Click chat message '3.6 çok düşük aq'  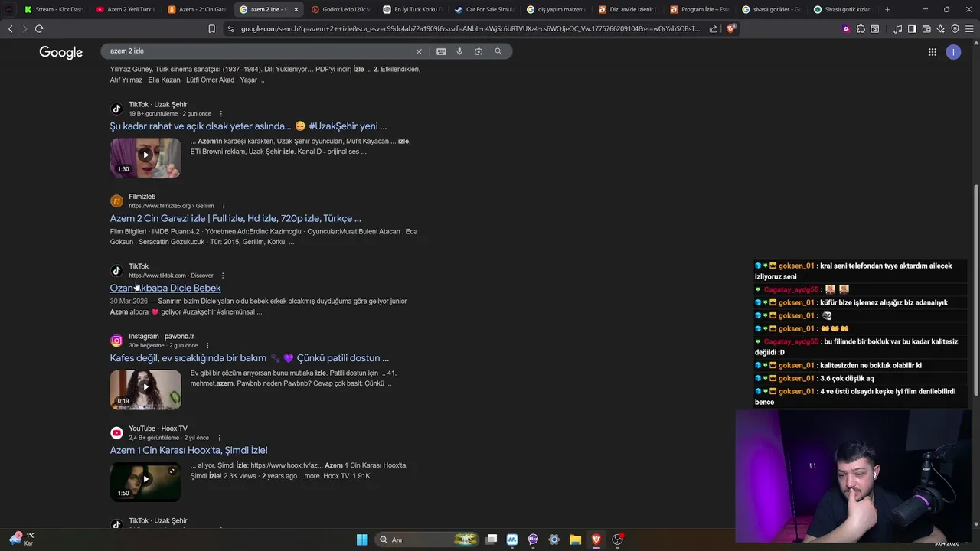pos(847,378)
